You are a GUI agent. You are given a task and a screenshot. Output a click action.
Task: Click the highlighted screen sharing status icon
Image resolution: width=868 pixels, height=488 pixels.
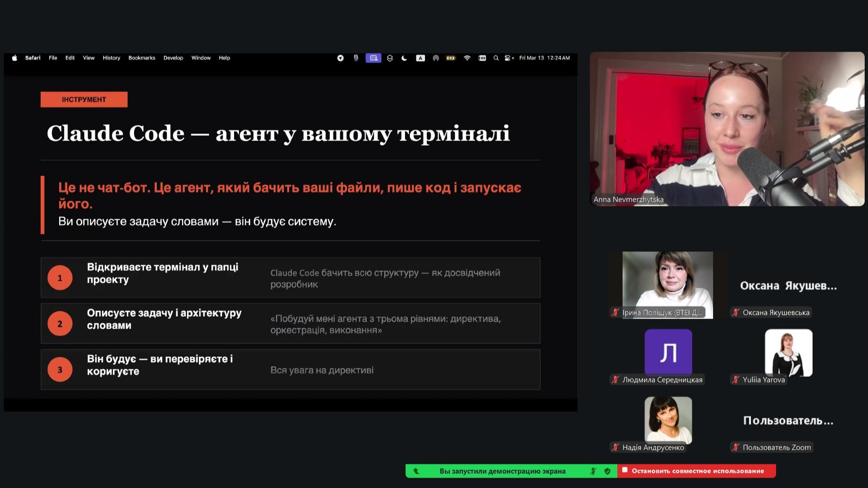click(373, 58)
